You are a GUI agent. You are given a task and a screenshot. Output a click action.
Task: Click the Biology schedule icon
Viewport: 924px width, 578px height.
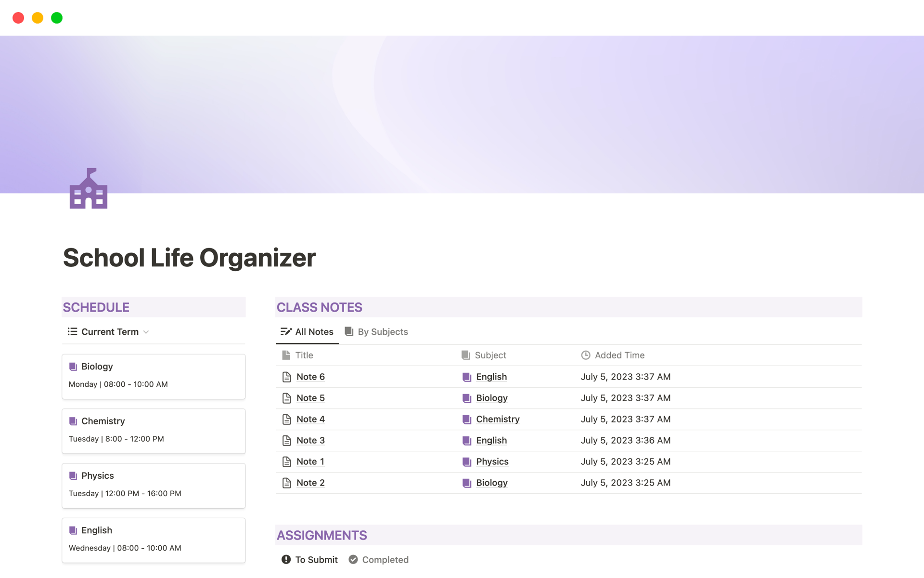pos(73,366)
